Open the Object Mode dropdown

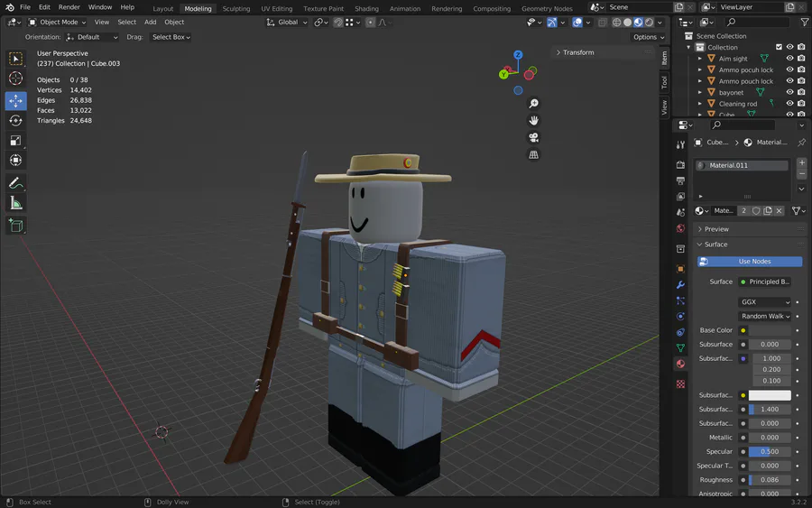tap(57, 23)
